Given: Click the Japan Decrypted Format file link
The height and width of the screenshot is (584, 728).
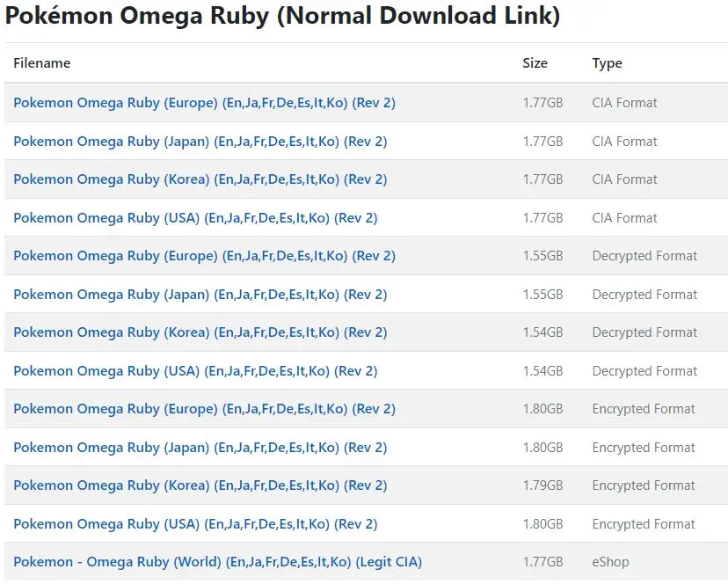Looking at the screenshot, I should [x=200, y=295].
